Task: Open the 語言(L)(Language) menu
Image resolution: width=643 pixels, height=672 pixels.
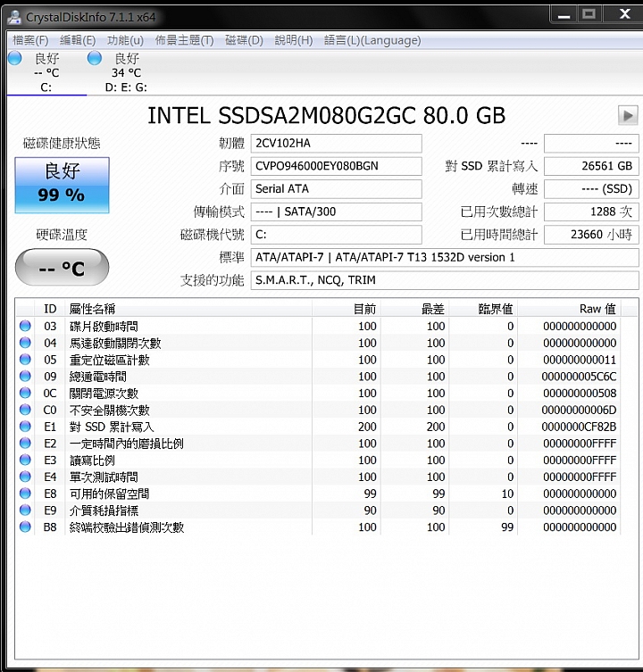Action: pyautogui.click(x=372, y=40)
